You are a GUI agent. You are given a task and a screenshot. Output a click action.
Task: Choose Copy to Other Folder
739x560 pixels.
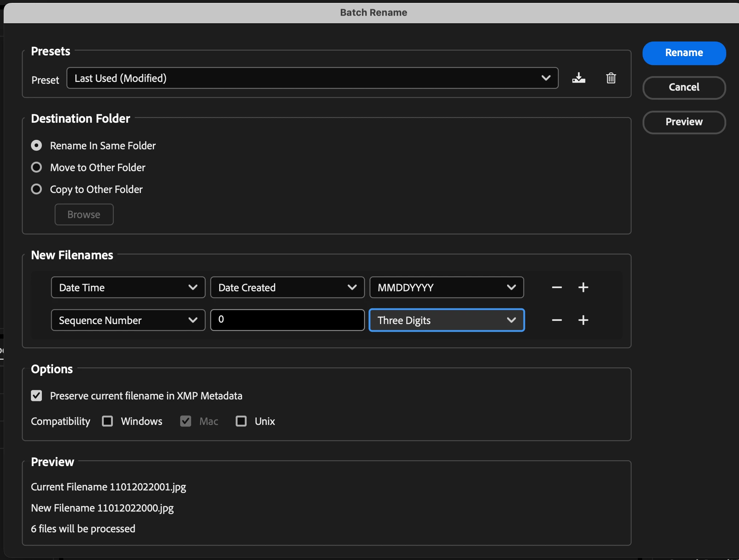[36, 189]
